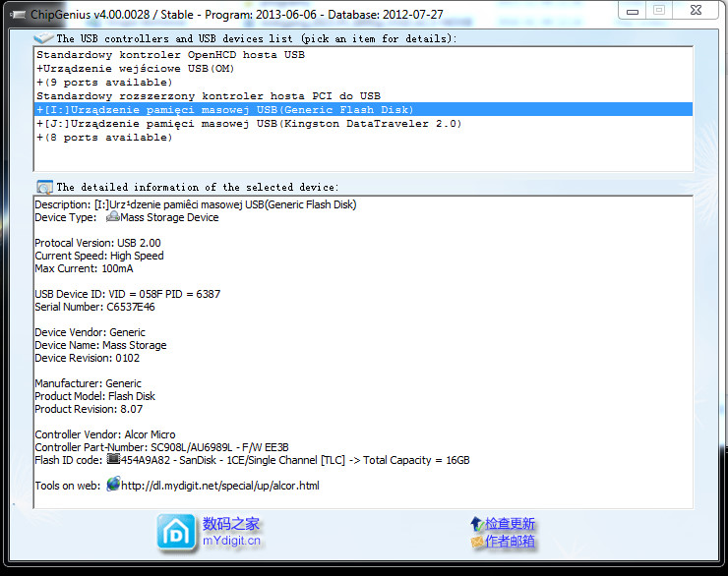Select Urządzenie wejściowe USB(OM) entry
Image resolution: width=728 pixels, height=576 pixels.
coord(364,69)
